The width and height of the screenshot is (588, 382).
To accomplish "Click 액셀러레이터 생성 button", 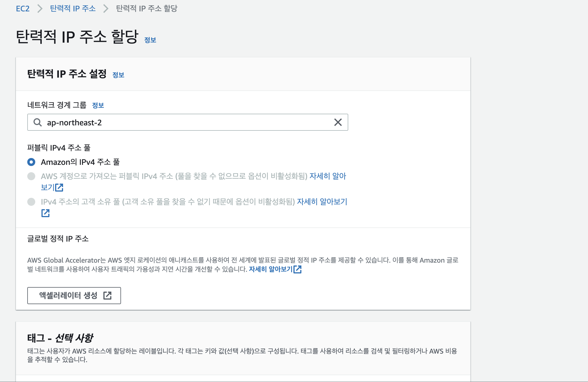I will [x=74, y=296].
